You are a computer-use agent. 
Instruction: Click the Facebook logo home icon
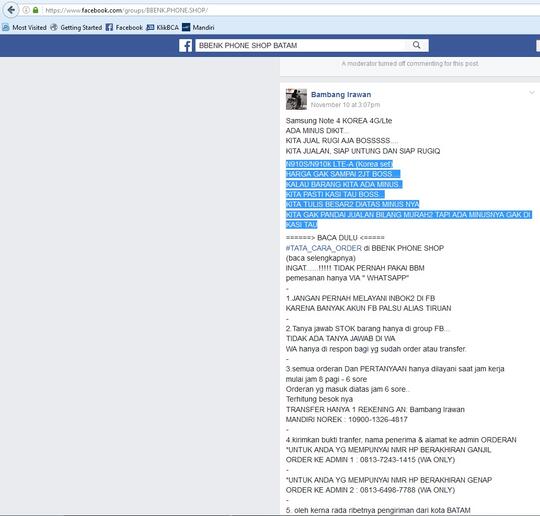pos(186,45)
